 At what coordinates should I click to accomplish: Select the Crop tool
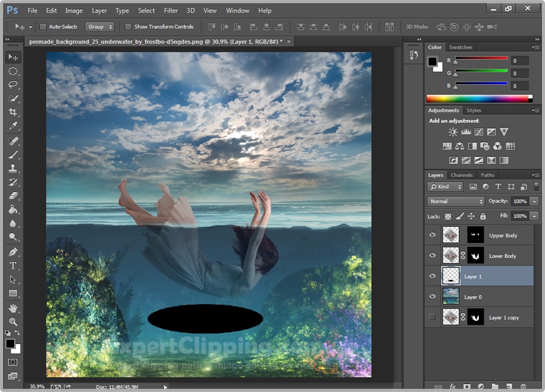pos(12,112)
